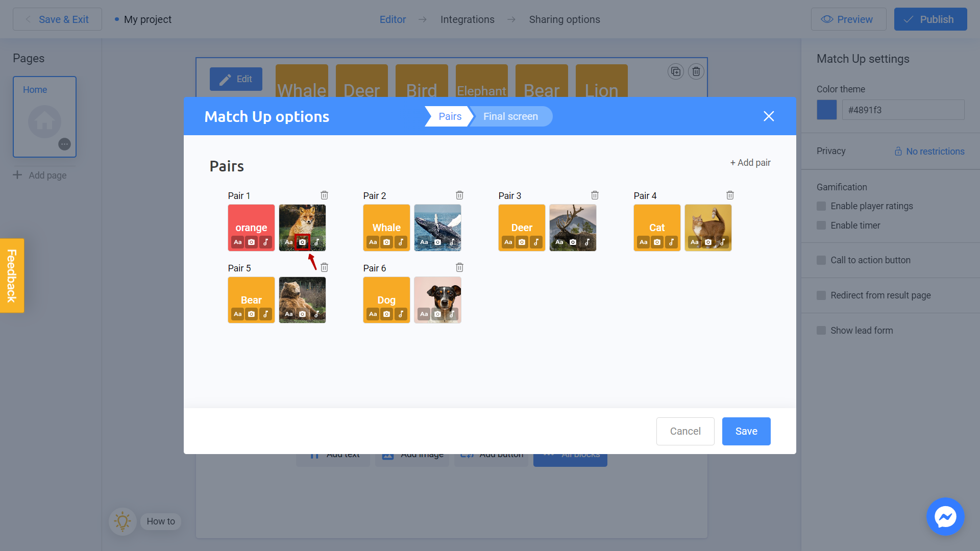Click the How to label
The width and height of the screenshot is (980, 551).
click(x=161, y=521)
